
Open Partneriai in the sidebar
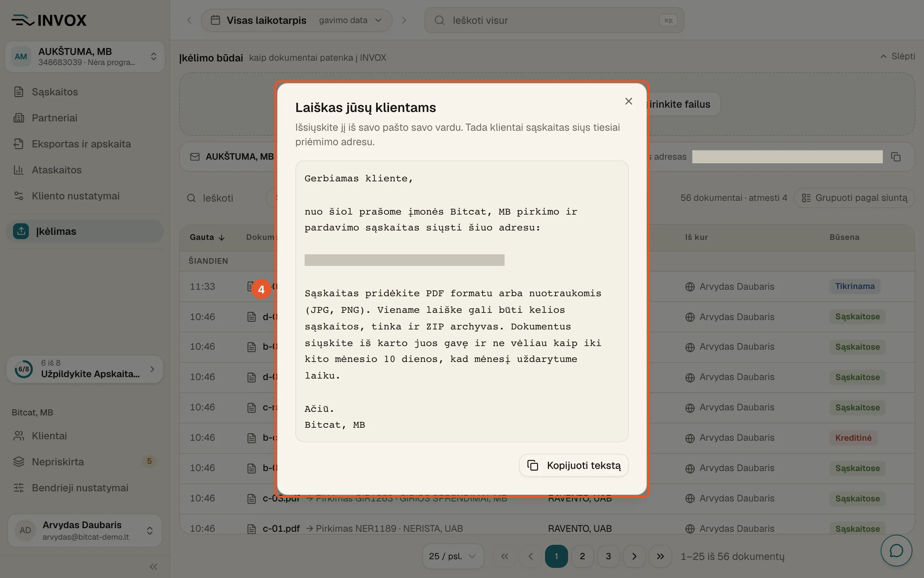85,118
